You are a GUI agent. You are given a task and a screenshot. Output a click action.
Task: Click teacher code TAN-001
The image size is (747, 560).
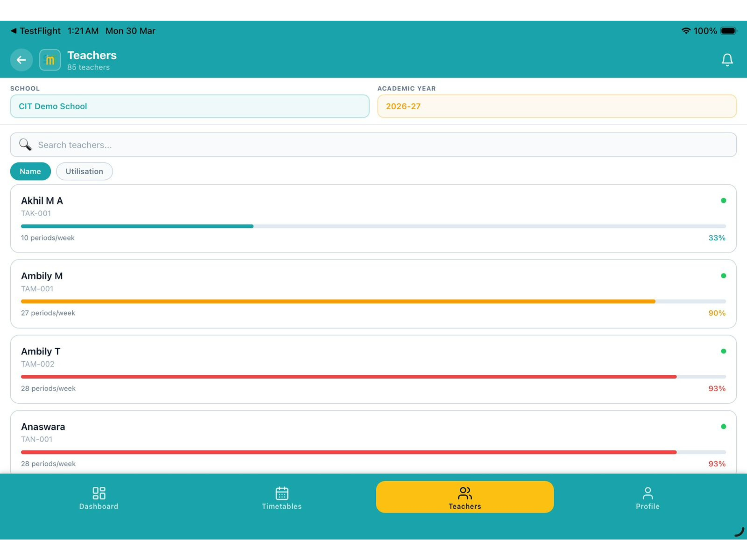click(37, 439)
